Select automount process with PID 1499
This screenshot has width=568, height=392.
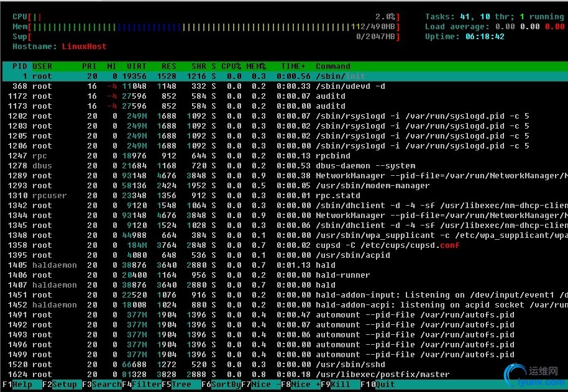pyautogui.click(x=285, y=355)
